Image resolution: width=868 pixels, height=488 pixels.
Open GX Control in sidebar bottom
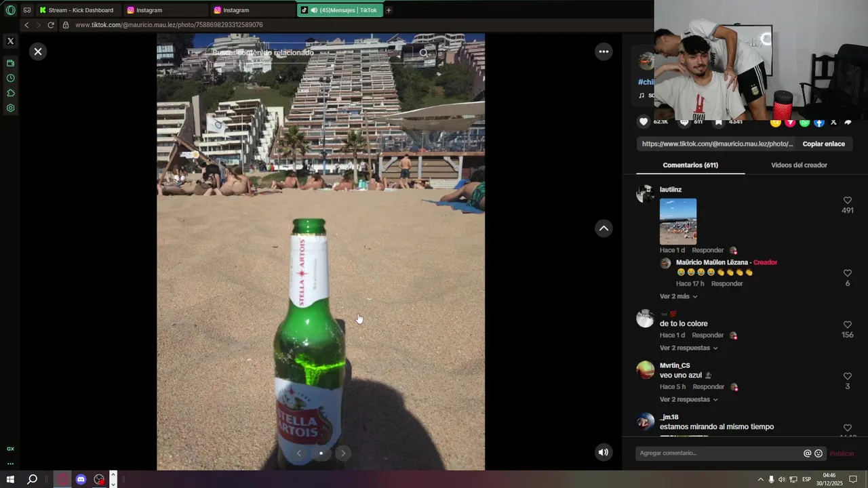(x=10, y=449)
